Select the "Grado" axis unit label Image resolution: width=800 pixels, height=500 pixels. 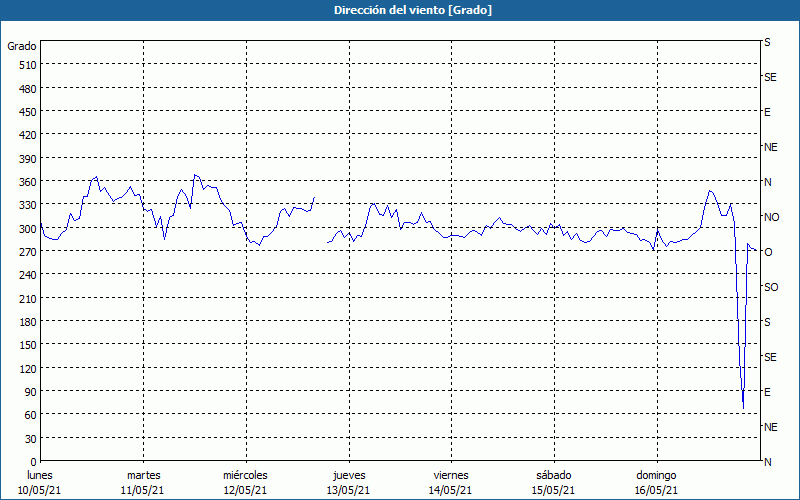(x=22, y=46)
